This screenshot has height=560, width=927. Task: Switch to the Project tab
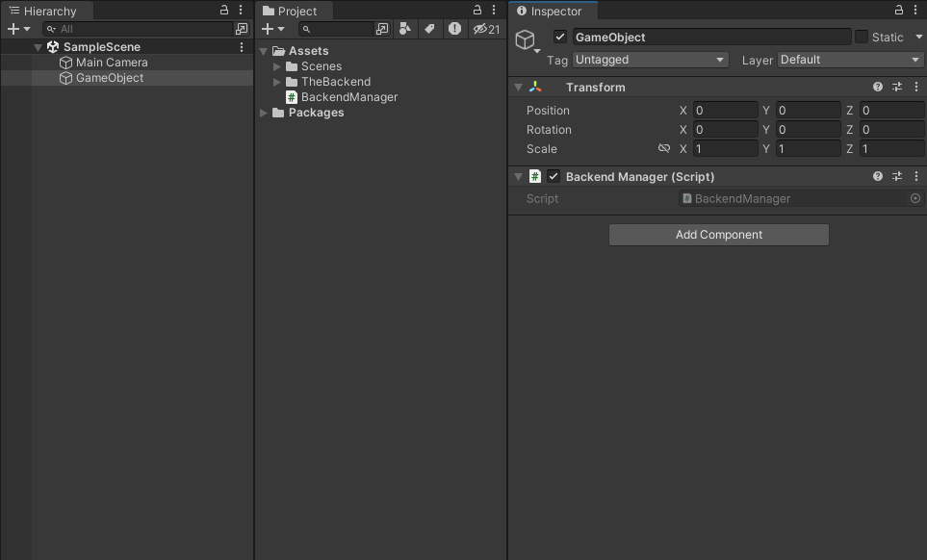pos(294,11)
